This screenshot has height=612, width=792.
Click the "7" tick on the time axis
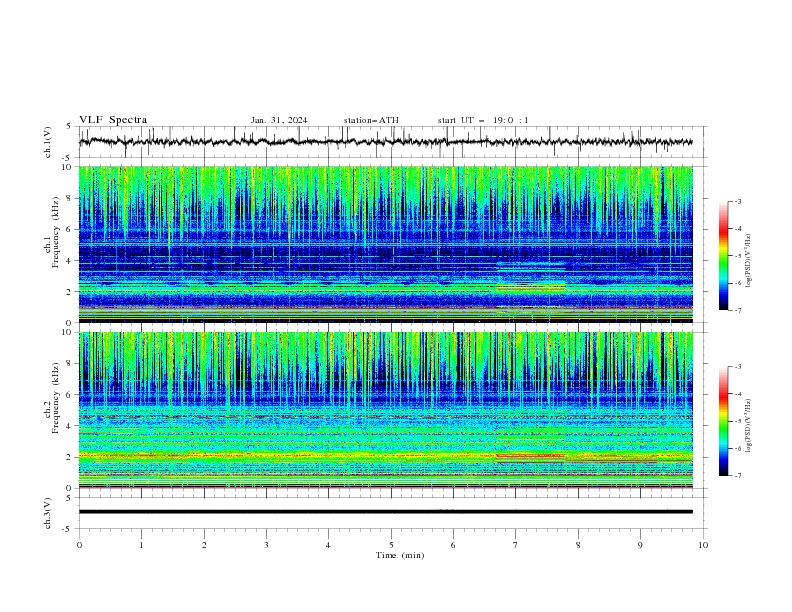tap(516, 545)
